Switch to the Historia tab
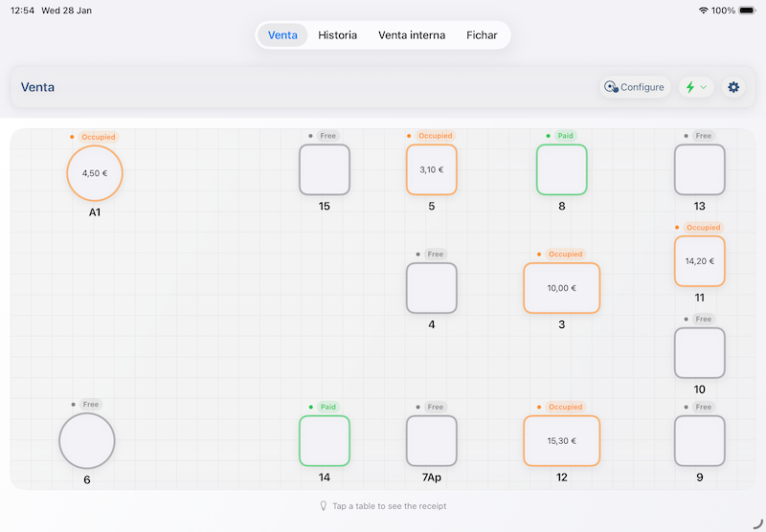This screenshot has height=532, width=766. [337, 35]
